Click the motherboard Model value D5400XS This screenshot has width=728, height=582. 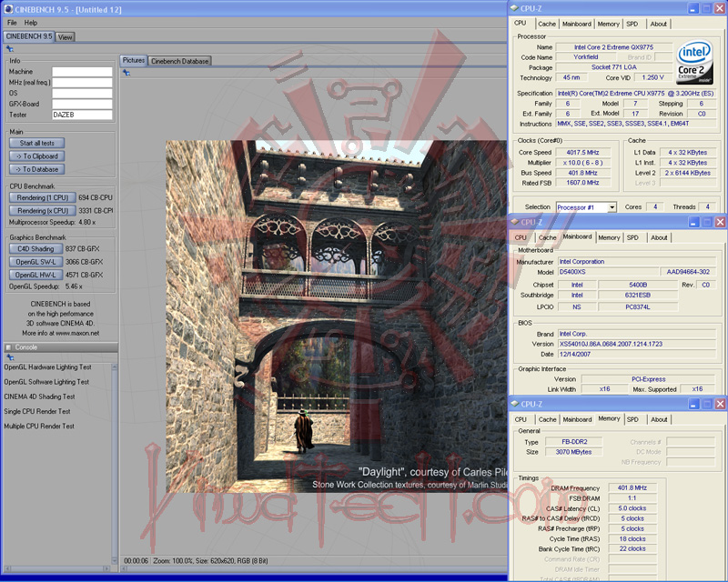608,272
